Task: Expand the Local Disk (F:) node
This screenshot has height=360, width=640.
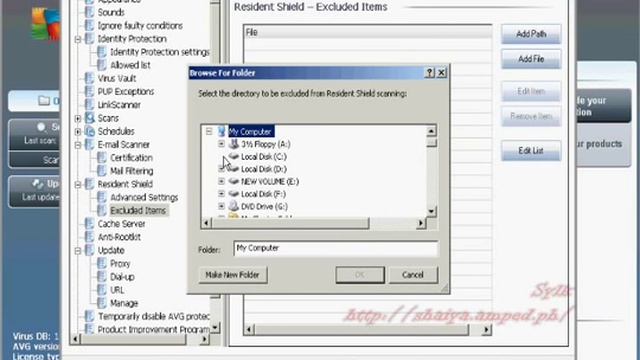Action: 221,194
